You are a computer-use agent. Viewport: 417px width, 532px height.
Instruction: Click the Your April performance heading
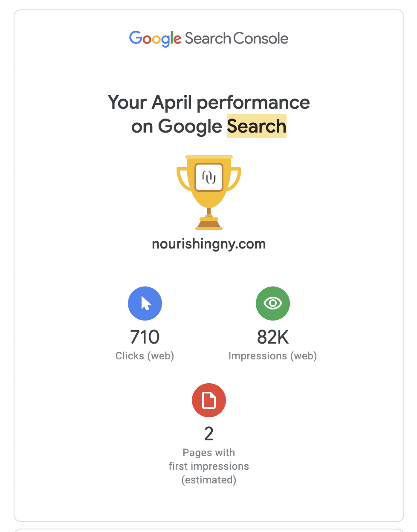(209, 103)
